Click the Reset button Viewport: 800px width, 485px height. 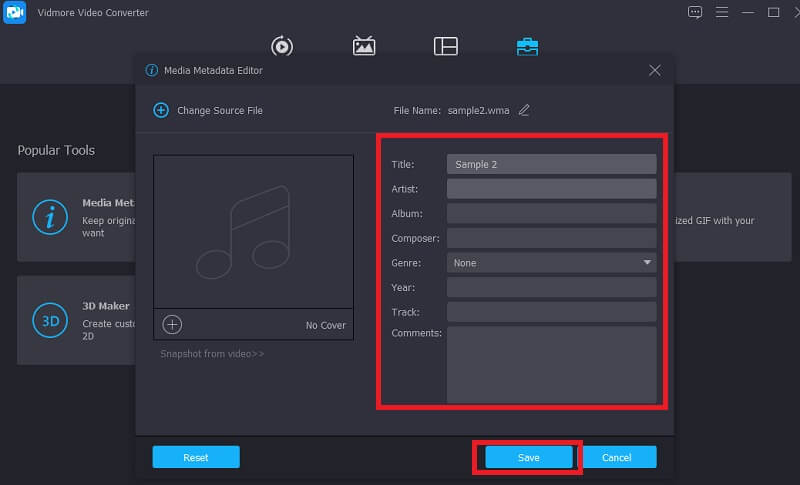(x=196, y=457)
